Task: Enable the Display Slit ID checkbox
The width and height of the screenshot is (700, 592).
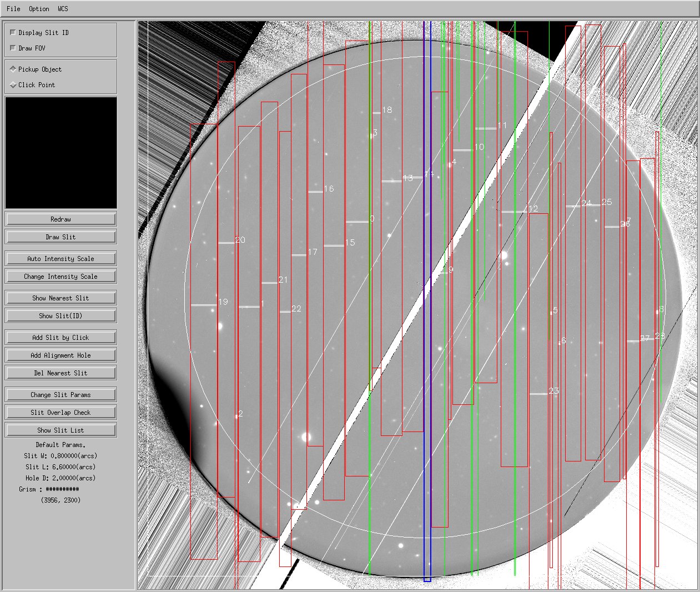Action: coord(13,33)
